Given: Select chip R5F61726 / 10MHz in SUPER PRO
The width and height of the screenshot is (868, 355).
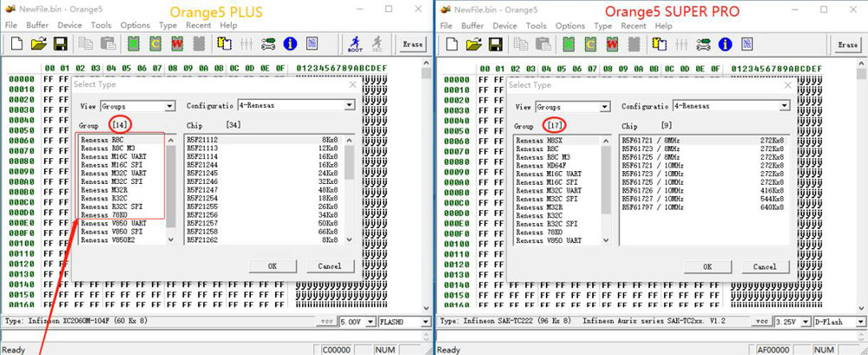Looking at the screenshot, I should 704,190.
